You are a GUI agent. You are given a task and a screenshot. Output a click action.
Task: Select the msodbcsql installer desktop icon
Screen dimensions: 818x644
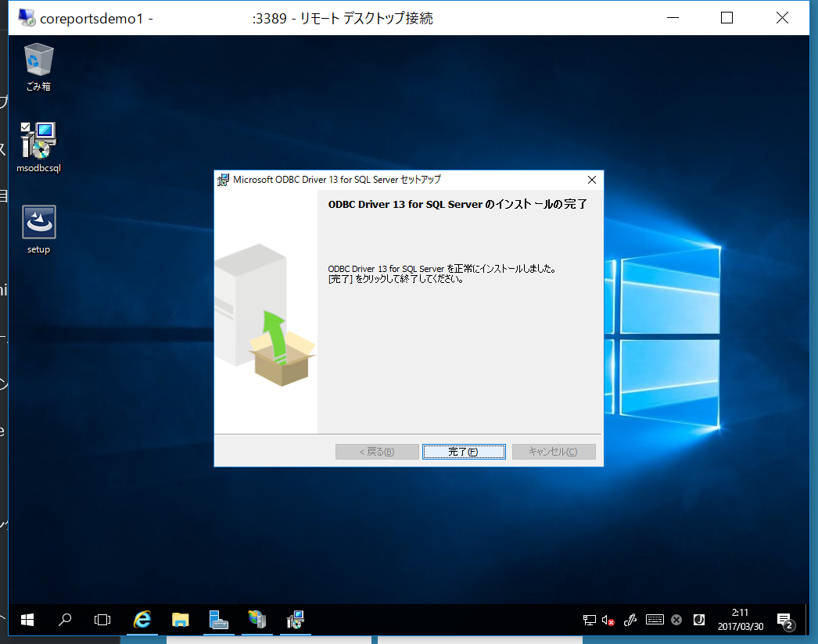click(38, 148)
